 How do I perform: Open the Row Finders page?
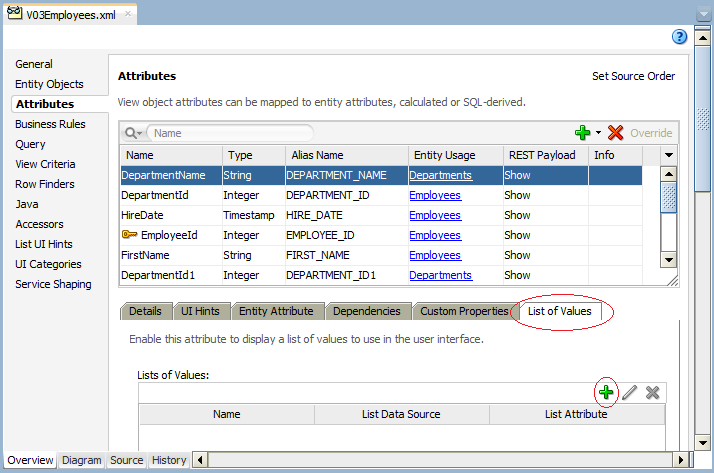[45, 184]
